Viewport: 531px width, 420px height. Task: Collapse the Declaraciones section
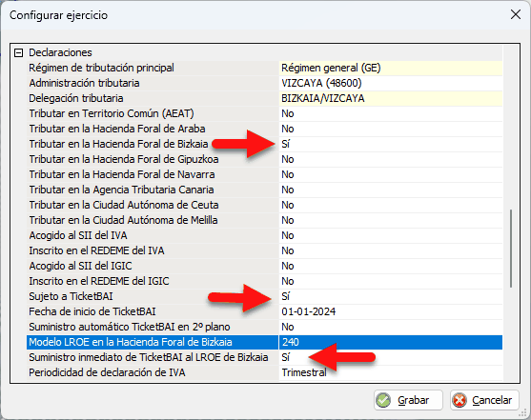(x=19, y=52)
